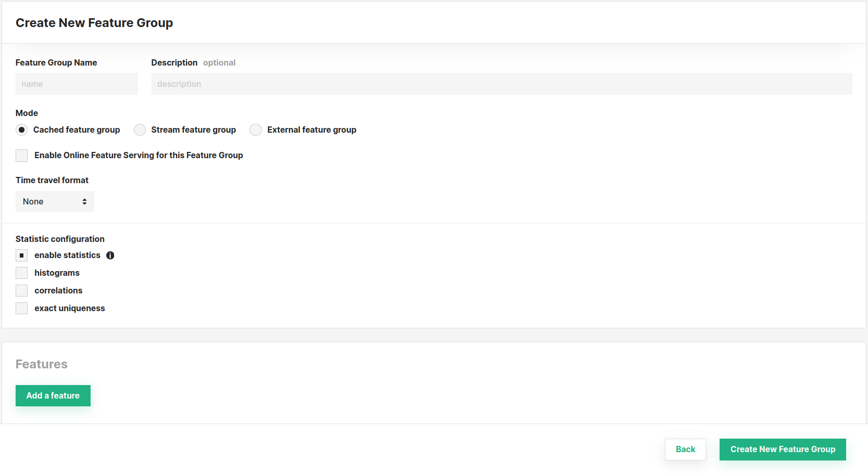Click the Features section heading
This screenshot has height=474, width=868.
41,364
